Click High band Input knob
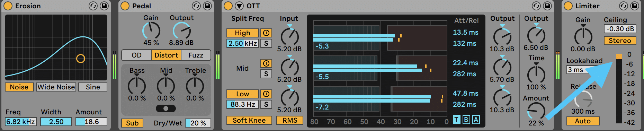The image size is (644, 131). tap(290, 37)
